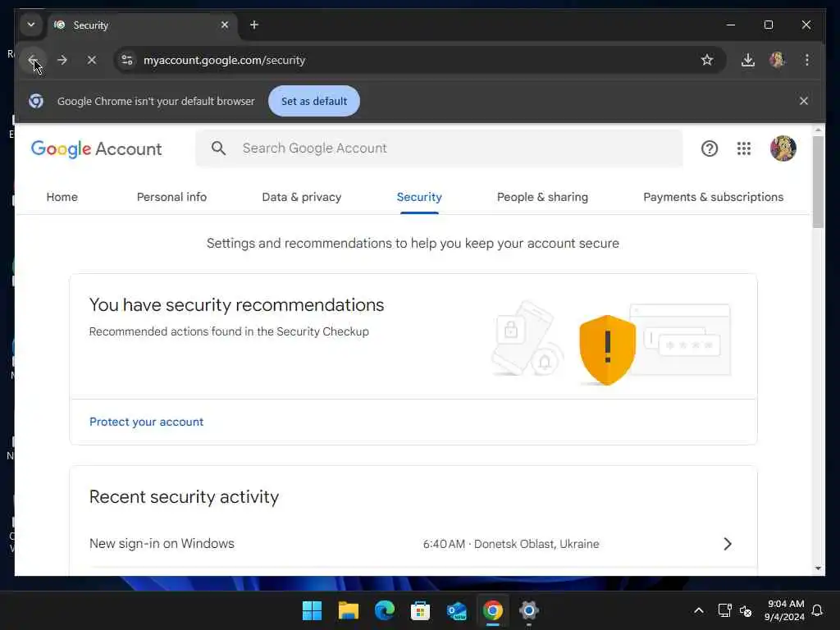Click 'You have security recommendations' heading
Screen dimensions: 840x630
pos(237,305)
